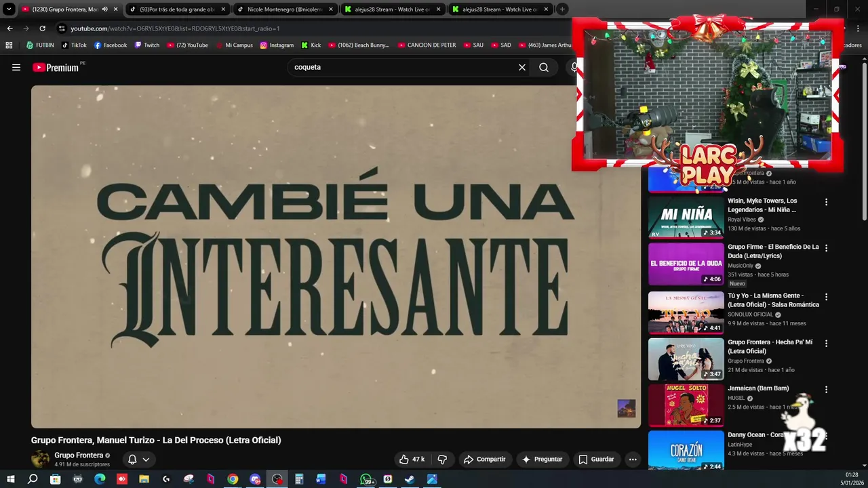Open Steam from the taskbar
The height and width of the screenshot is (488, 868).
coord(410,479)
